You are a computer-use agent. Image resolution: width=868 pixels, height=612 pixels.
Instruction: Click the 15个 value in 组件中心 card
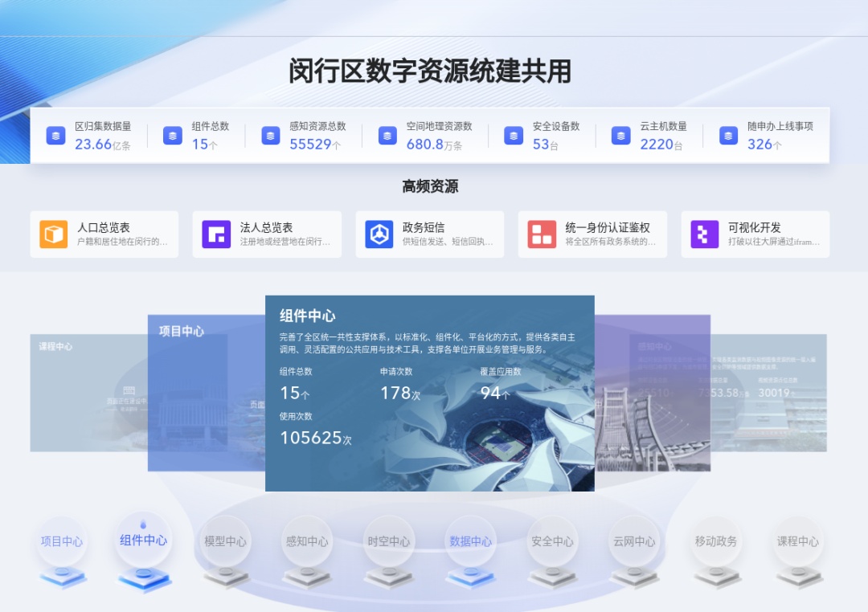click(294, 393)
